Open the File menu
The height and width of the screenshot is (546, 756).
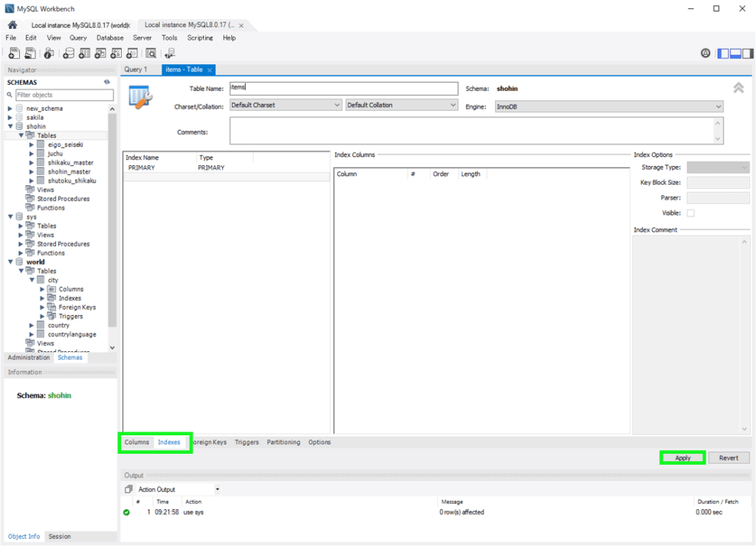(x=11, y=38)
